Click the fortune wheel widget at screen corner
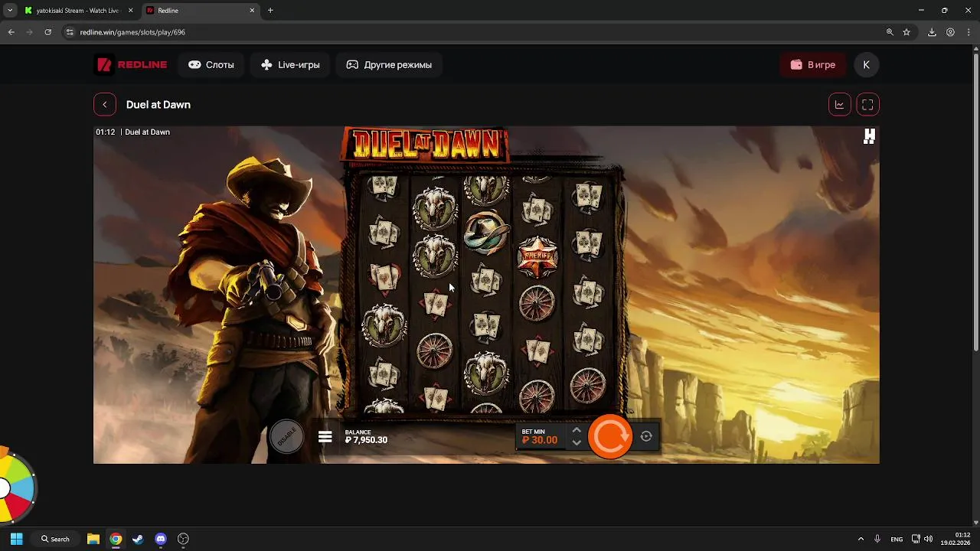This screenshot has width=980, height=551. point(15,487)
